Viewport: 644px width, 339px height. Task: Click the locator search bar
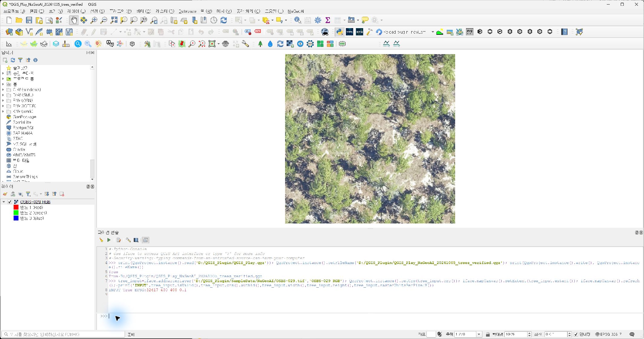tap(63, 334)
